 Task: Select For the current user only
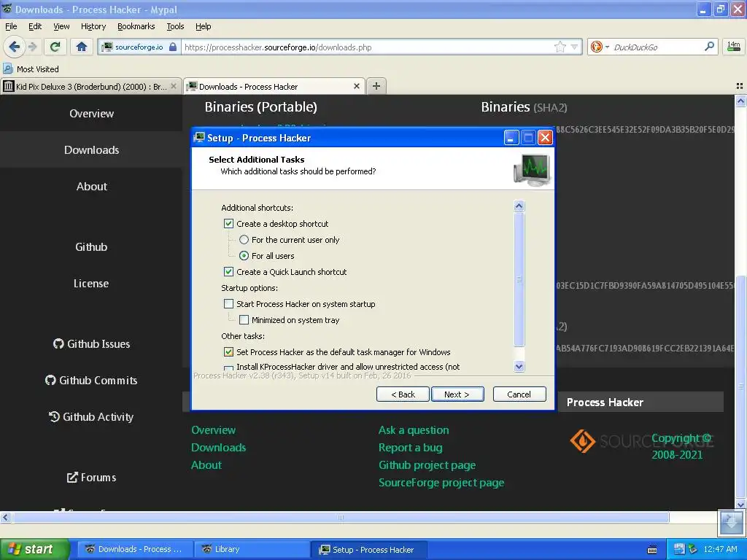244,239
